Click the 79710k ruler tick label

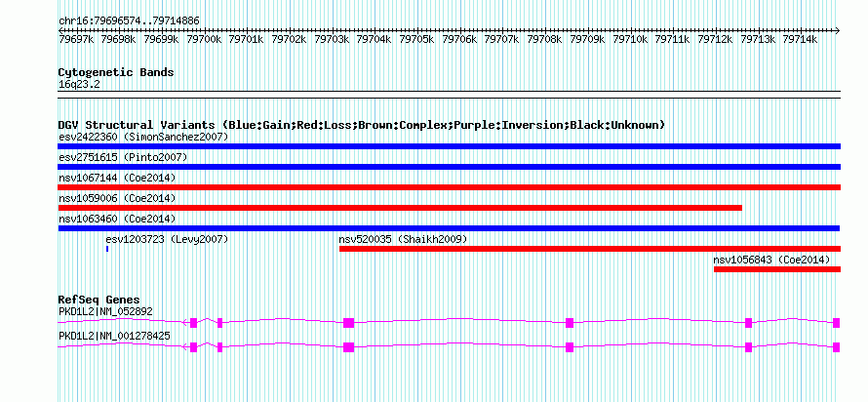click(x=630, y=39)
